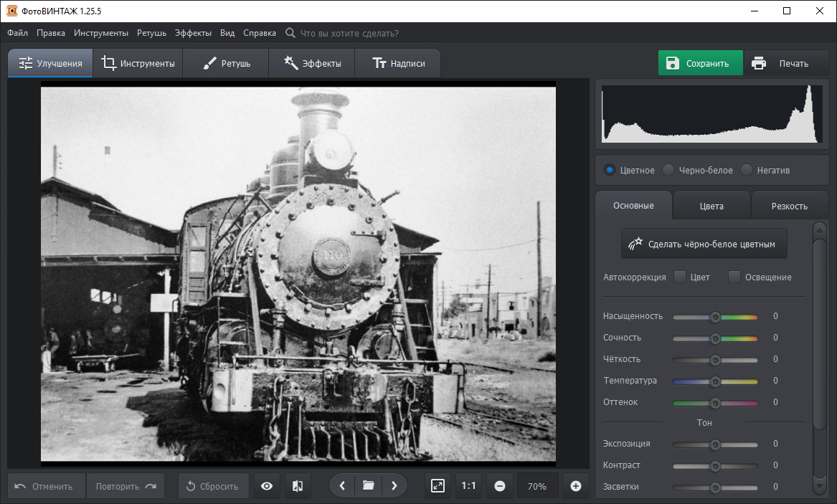Open the Инструменты menu

click(100, 33)
